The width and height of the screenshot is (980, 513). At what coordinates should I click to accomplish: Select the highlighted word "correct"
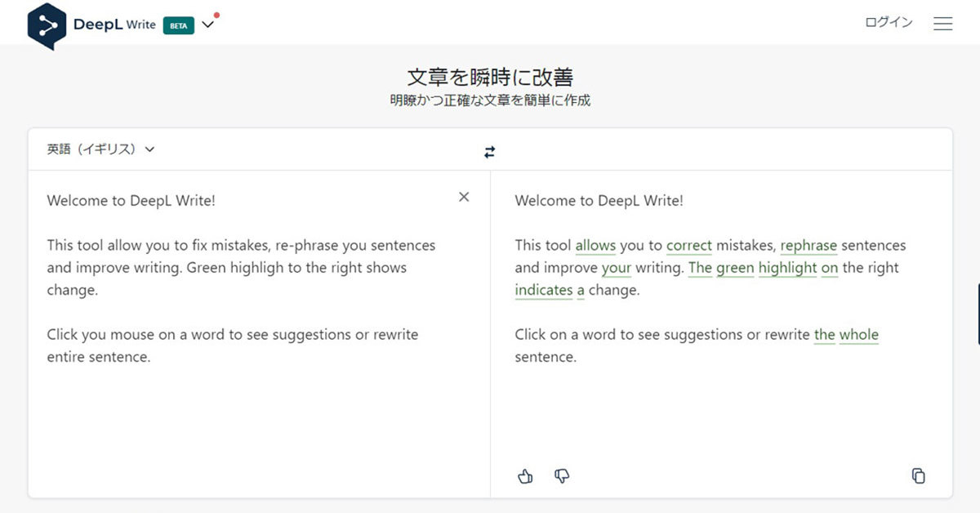[689, 245]
